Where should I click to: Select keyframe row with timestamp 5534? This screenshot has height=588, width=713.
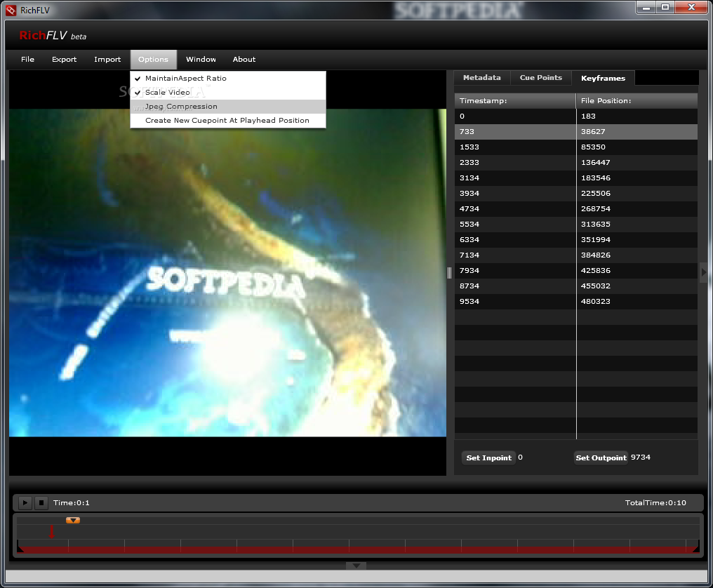(576, 225)
